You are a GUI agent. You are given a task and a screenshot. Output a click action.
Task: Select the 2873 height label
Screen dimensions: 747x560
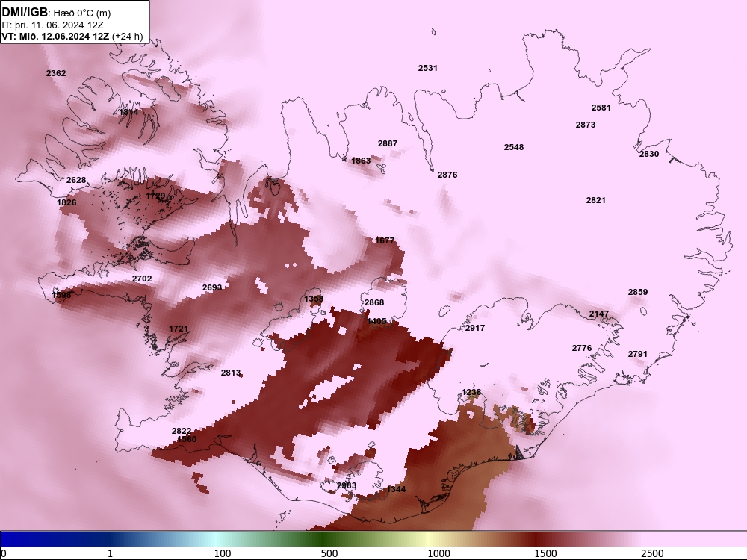click(x=586, y=125)
